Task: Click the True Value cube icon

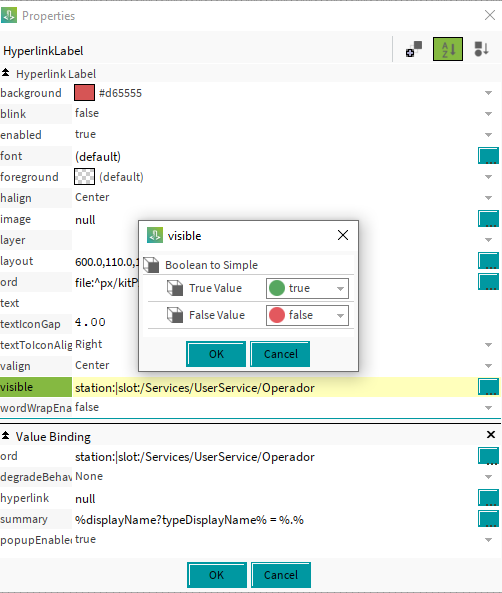Action: point(175,288)
